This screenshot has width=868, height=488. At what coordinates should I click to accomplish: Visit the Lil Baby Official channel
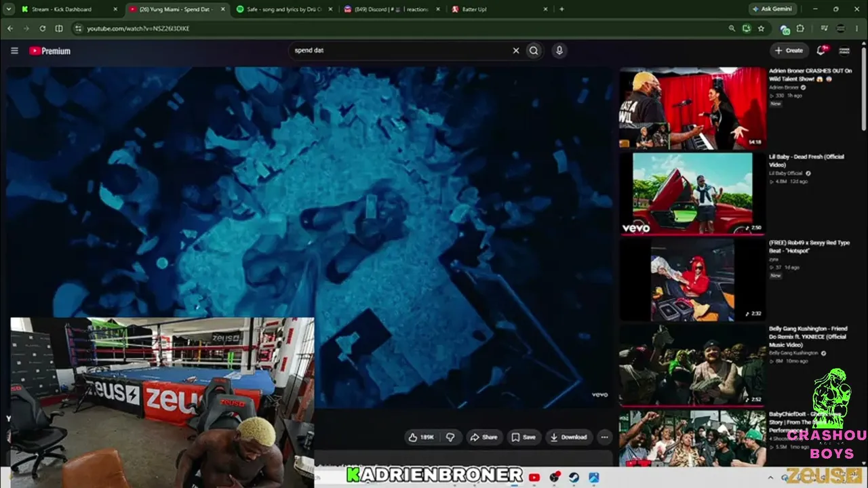(786, 174)
